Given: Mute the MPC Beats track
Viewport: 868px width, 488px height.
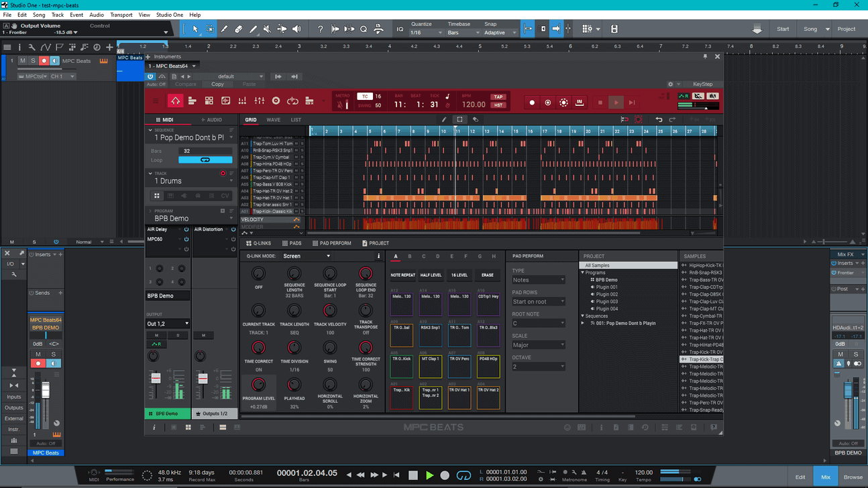Looking at the screenshot, I should click(23, 61).
